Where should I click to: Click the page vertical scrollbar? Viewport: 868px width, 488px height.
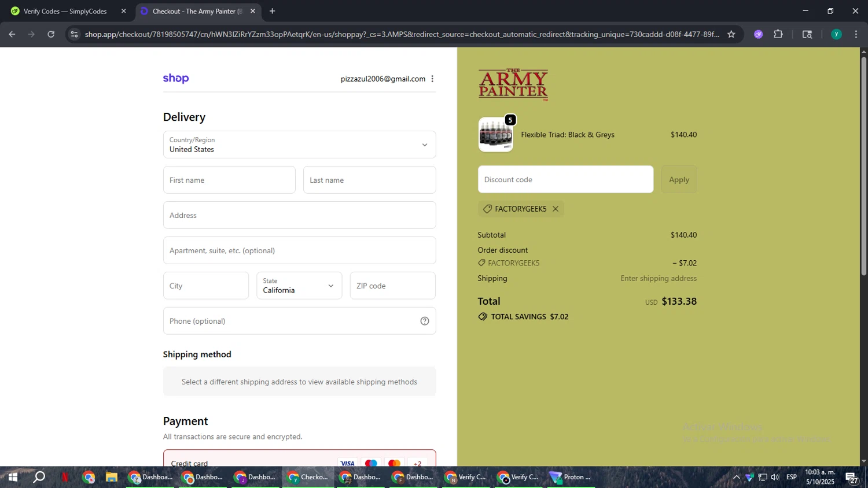pyautogui.click(x=863, y=165)
